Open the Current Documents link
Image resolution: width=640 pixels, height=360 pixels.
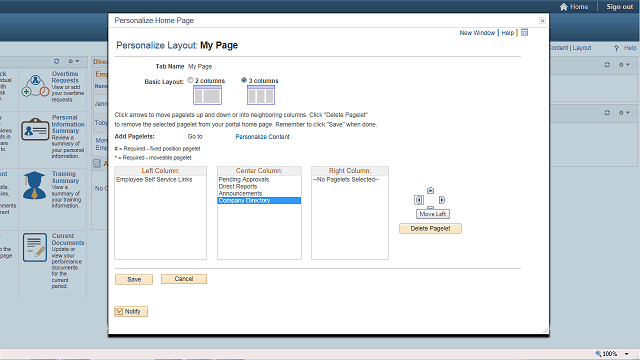[x=68, y=239]
